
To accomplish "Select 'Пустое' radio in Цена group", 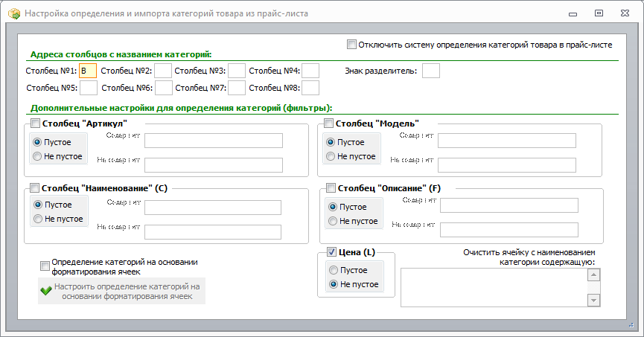I will click(334, 270).
